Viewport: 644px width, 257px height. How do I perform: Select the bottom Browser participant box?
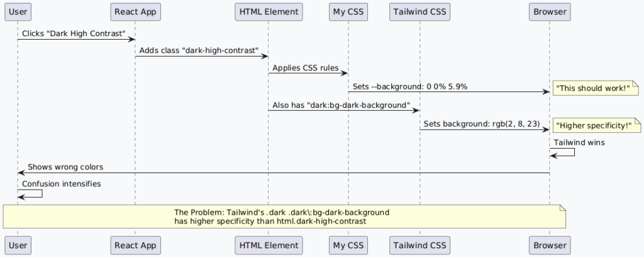click(550, 245)
